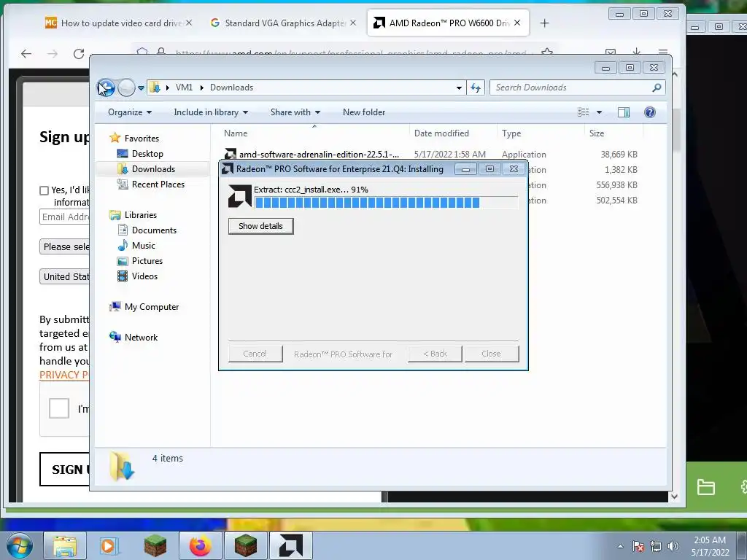
Task: Expand the address bar history dropdown
Action: [x=459, y=88]
